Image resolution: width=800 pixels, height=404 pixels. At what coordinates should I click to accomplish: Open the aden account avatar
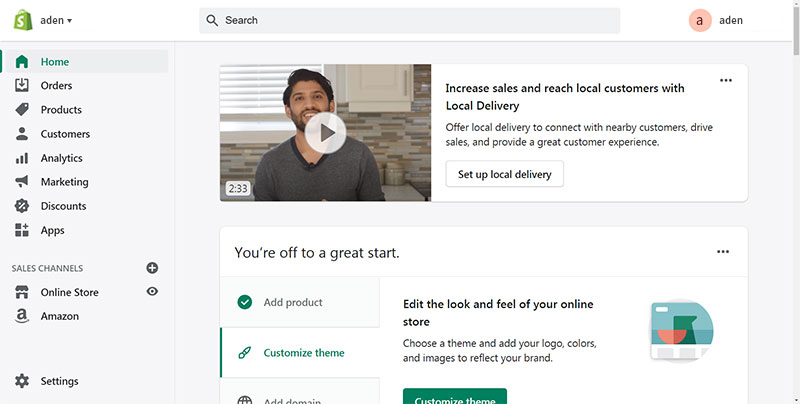click(x=700, y=20)
